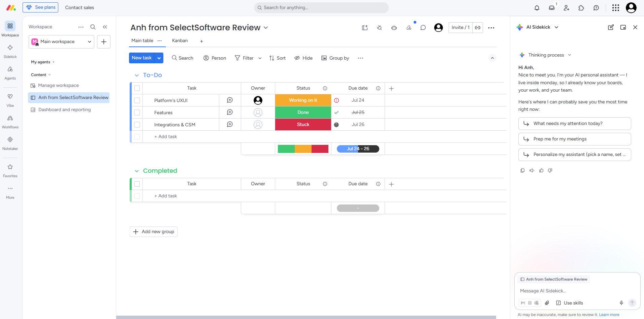Start a new AI Sidekick chat

611,27
